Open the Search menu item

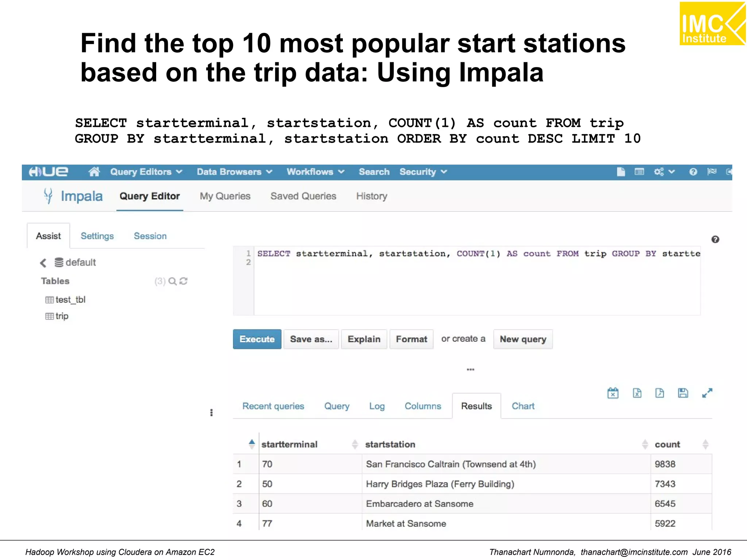[374, 172]
